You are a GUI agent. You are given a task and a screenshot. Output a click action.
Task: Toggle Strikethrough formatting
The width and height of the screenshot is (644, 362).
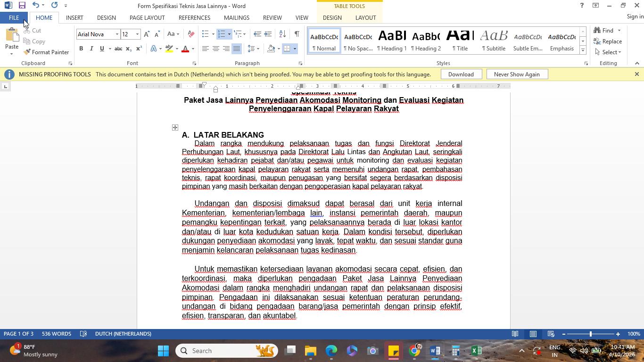coord(118,49)
